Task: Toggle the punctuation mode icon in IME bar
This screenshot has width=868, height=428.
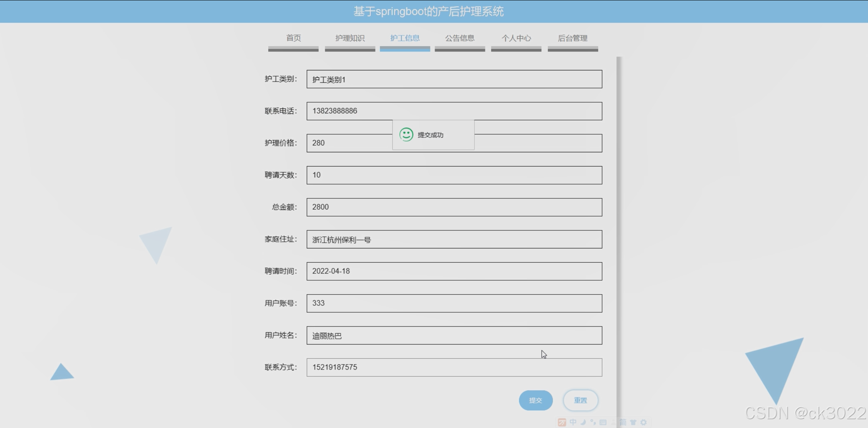Action: tap(593, 422)
